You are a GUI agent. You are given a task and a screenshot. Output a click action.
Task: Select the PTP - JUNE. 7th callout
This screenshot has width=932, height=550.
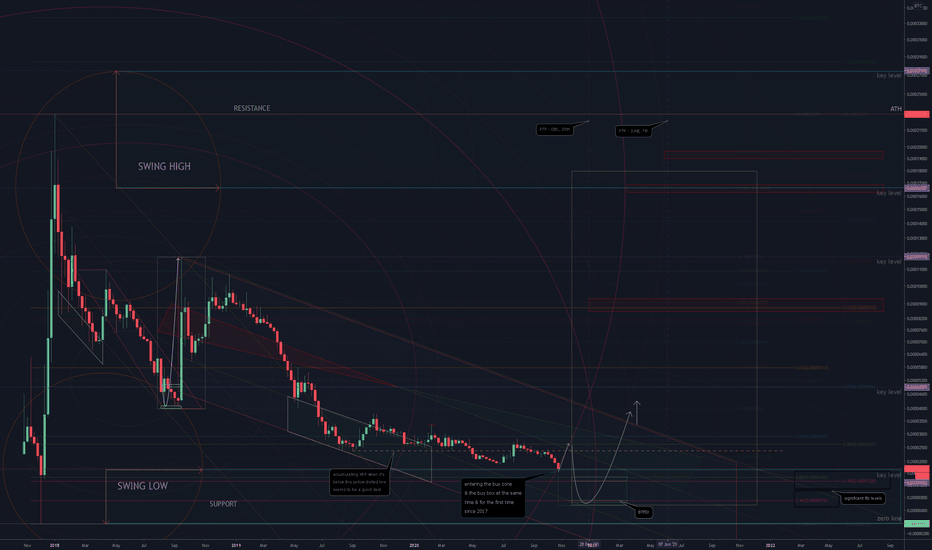pyautogui.click(x=634, y=131)
